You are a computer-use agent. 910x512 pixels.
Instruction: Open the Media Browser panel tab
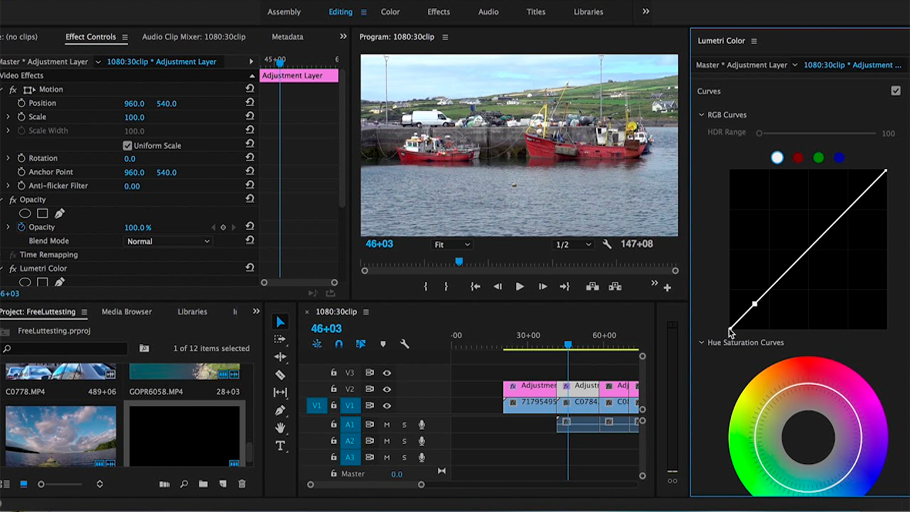[127, 312]
